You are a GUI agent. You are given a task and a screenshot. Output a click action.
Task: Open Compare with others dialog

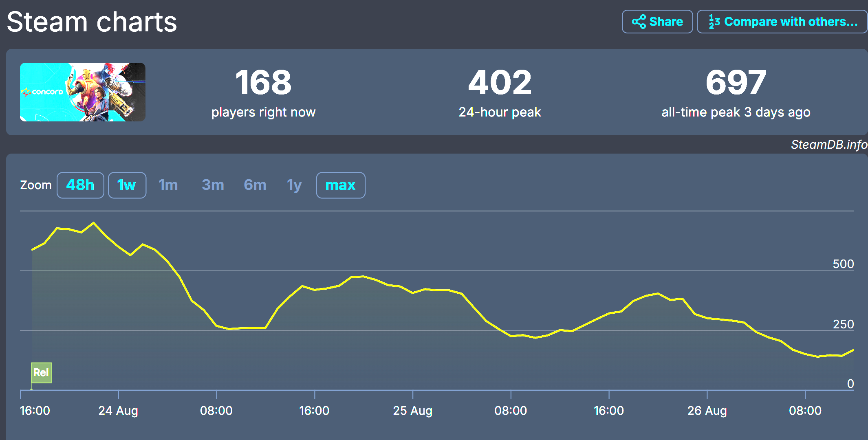pos(782,22)
